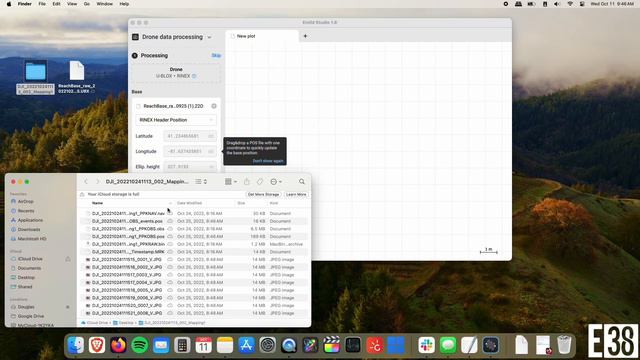Click the Finder Share icon

[247, 182]
